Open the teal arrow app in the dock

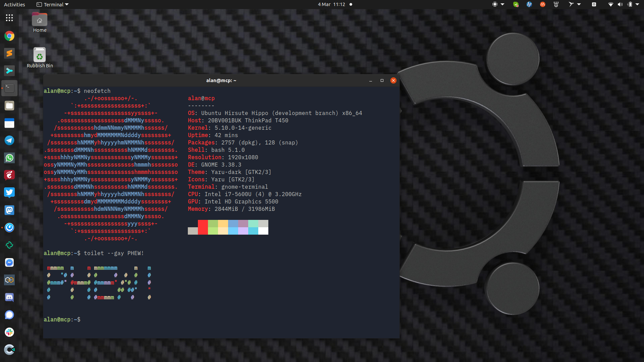9,71
